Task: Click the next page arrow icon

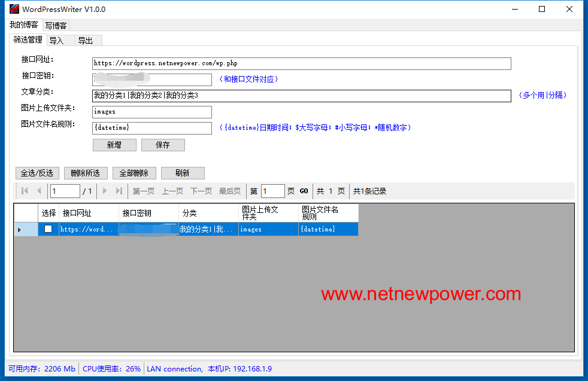Action: 105,191
